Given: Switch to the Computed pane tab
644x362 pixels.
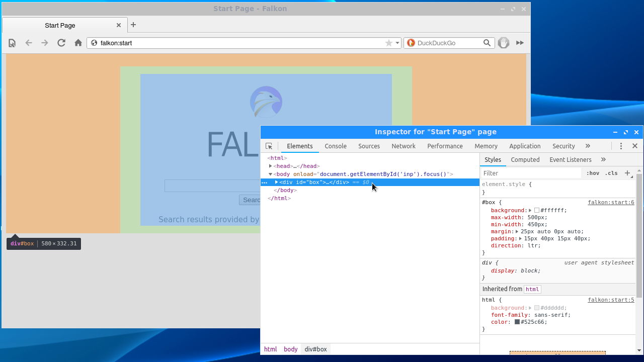Looking at the screenshot, I should (525, 160).
